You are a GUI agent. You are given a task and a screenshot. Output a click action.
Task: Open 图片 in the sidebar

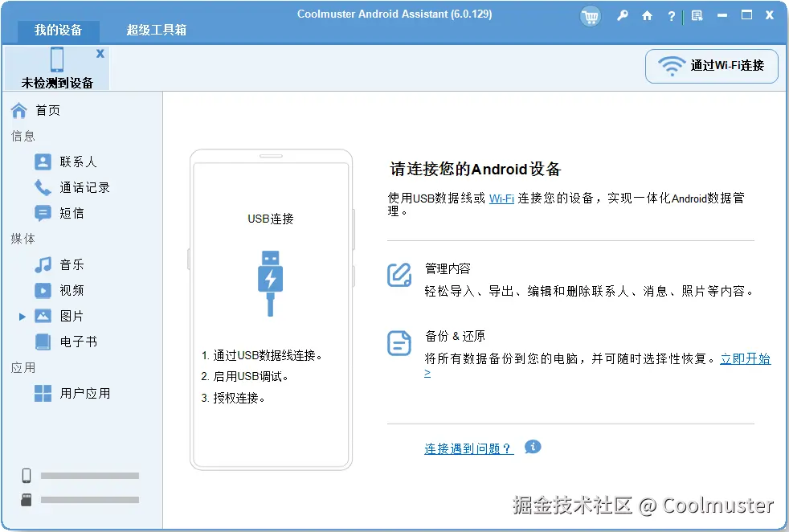72,316
